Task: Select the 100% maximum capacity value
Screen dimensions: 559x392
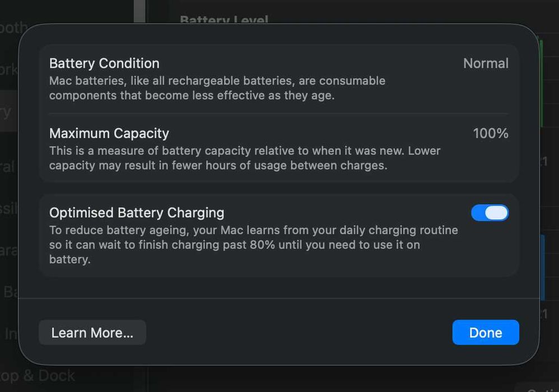Action: click(491, 133)
